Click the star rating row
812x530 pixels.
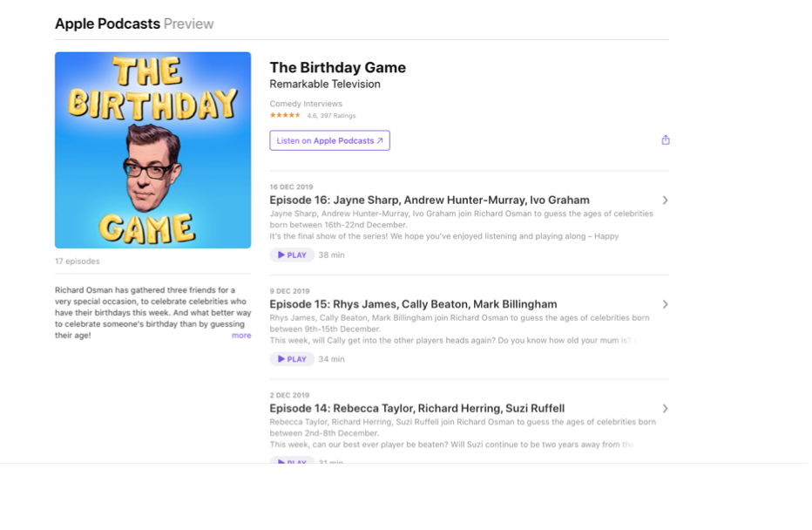click(x=312, y=116)
